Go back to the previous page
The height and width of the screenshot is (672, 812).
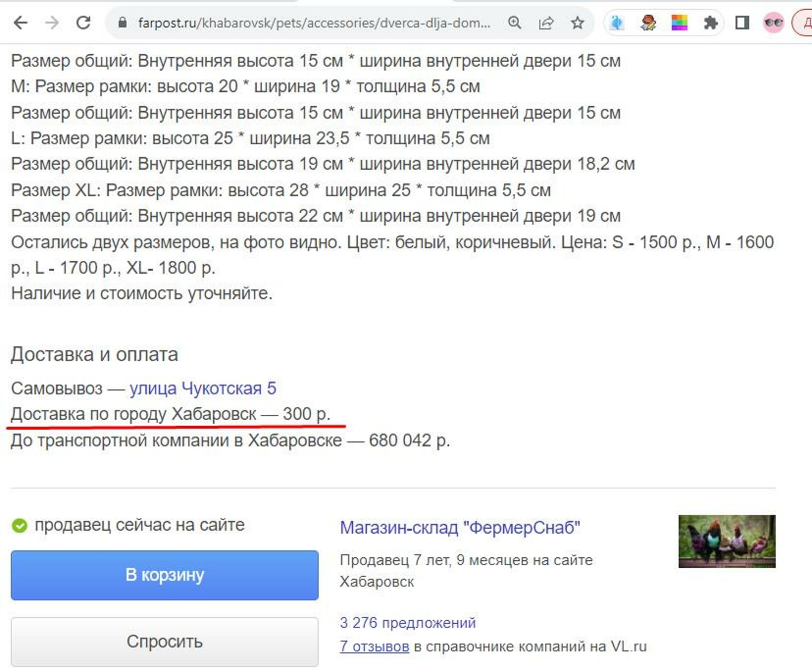(20, 22)
